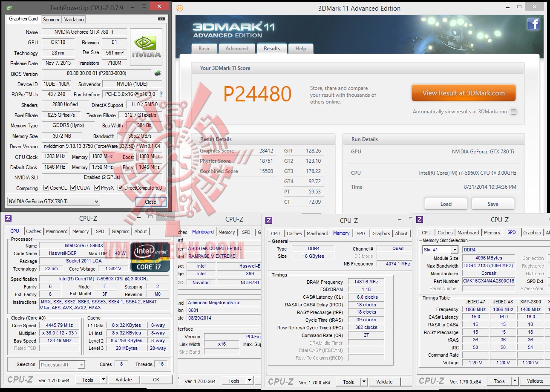Select the SPD tab in the CPU-Z Mainboard window
This screenshot has width=550, height=392.
(x=246, y=232)
